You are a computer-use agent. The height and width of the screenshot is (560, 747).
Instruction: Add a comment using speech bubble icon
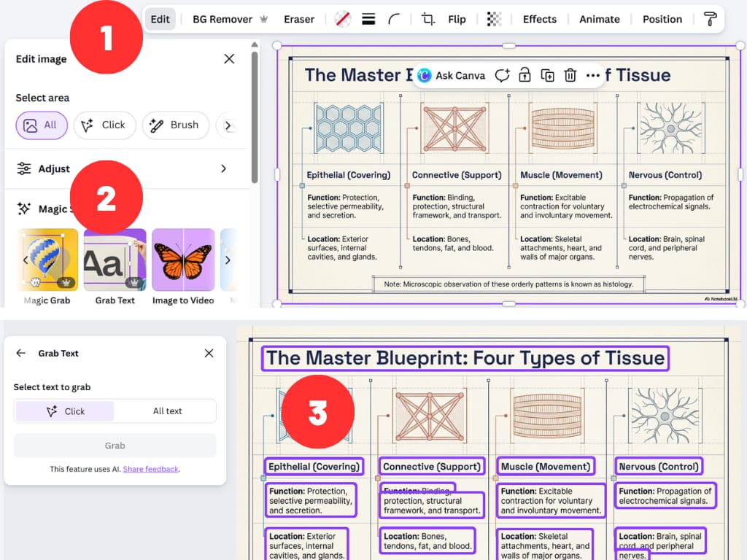click(x=502, y=76)
